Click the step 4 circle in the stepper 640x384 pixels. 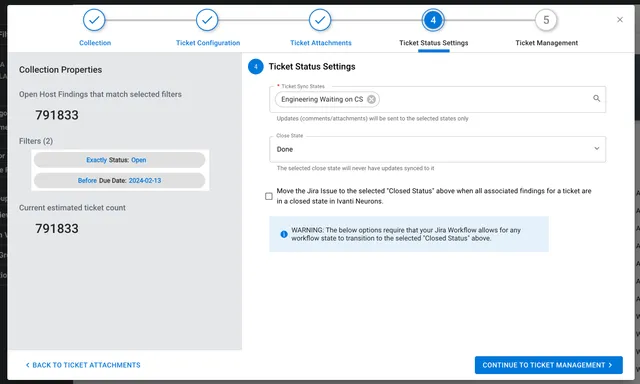click(433, 20)
